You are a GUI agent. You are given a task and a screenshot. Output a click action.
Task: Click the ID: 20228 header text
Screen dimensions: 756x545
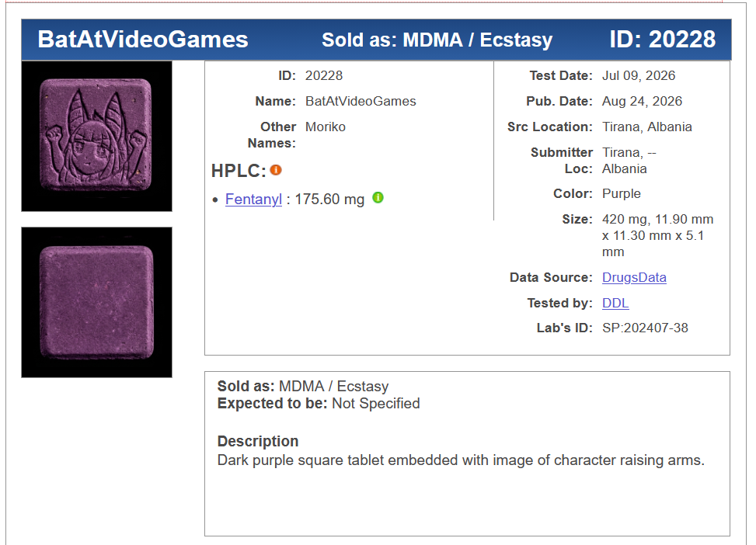(663, 40)
